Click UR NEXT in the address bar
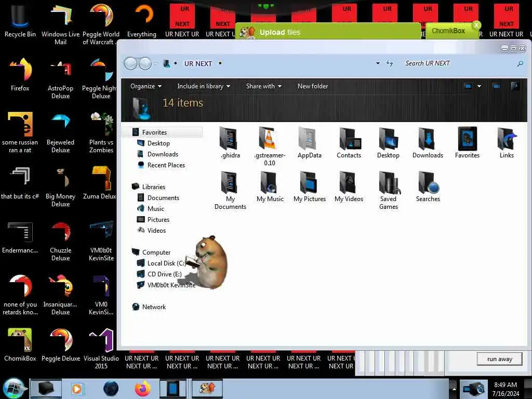532x399 pixels. 198,63
